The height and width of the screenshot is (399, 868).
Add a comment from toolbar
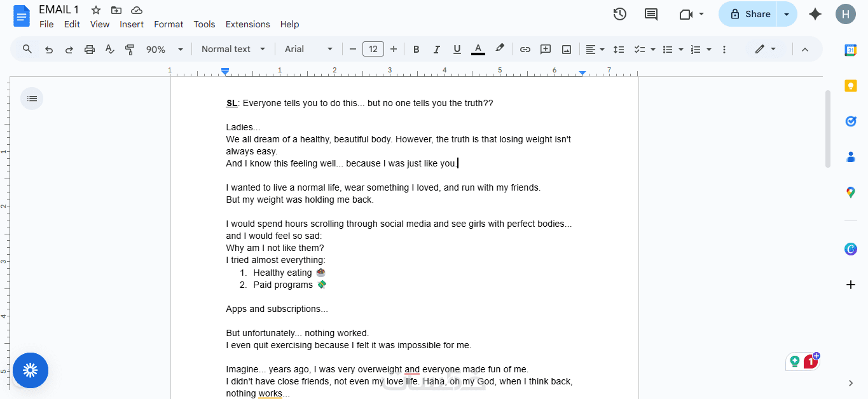[545, 49]
